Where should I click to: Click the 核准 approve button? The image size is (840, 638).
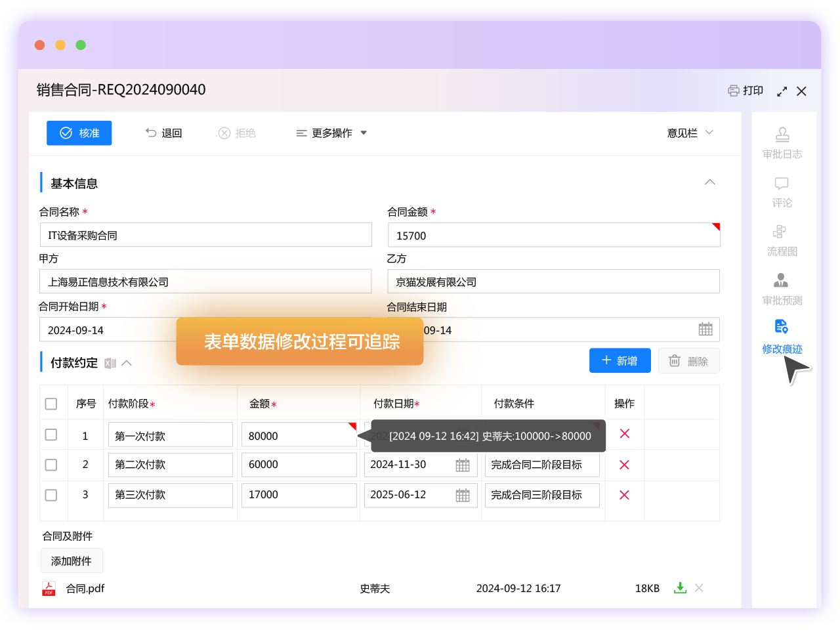pos(79,133)
